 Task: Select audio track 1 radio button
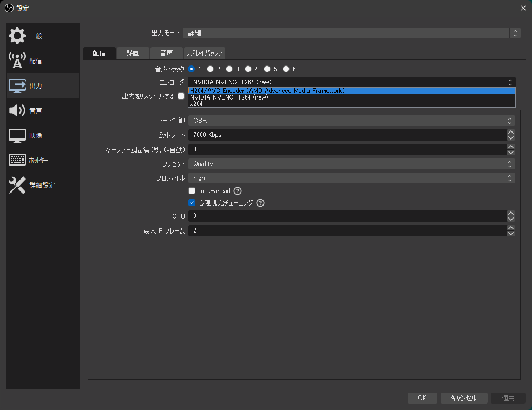[192, 69]
